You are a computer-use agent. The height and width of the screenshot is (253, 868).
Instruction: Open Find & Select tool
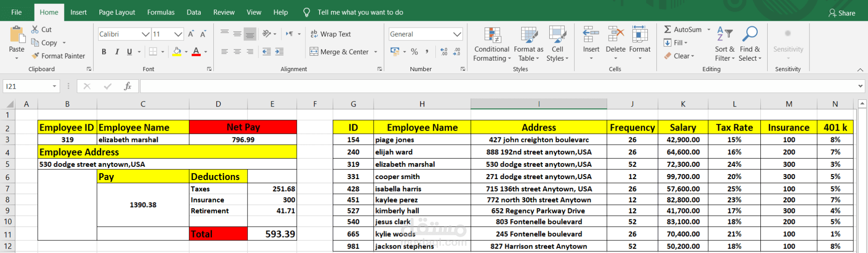pos(750,44)
